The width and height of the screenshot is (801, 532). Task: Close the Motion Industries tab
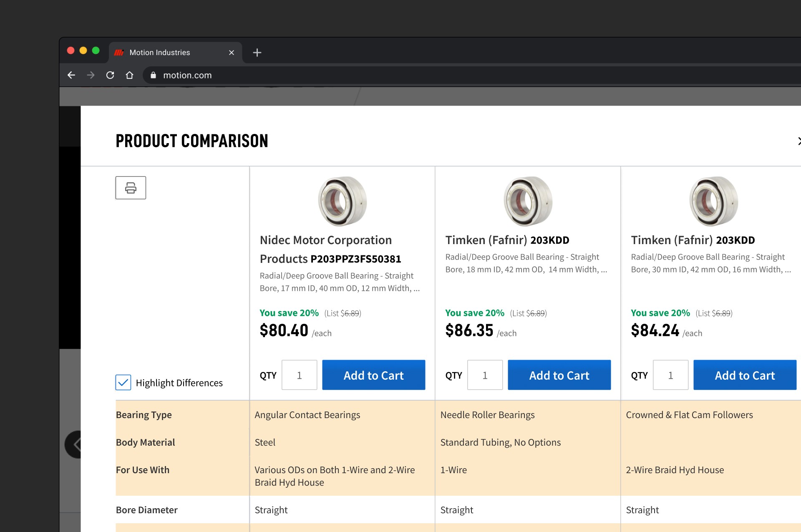tap(232, 53)
